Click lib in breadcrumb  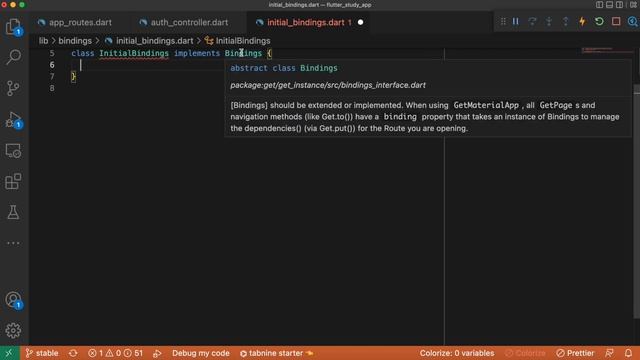point(43,41)
